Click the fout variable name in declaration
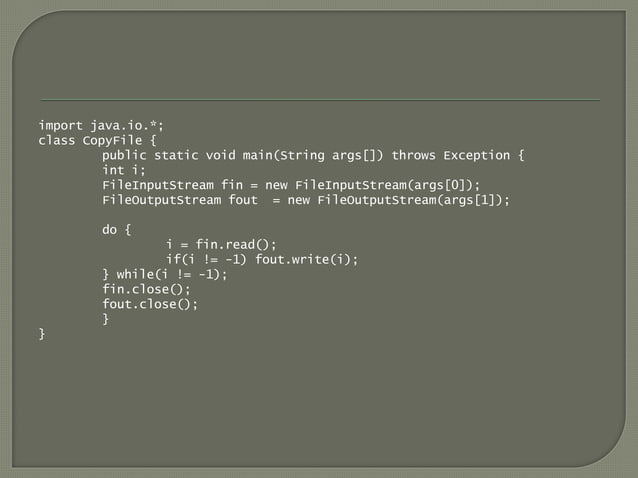This screenshot has width=638, height=478. 243,200
